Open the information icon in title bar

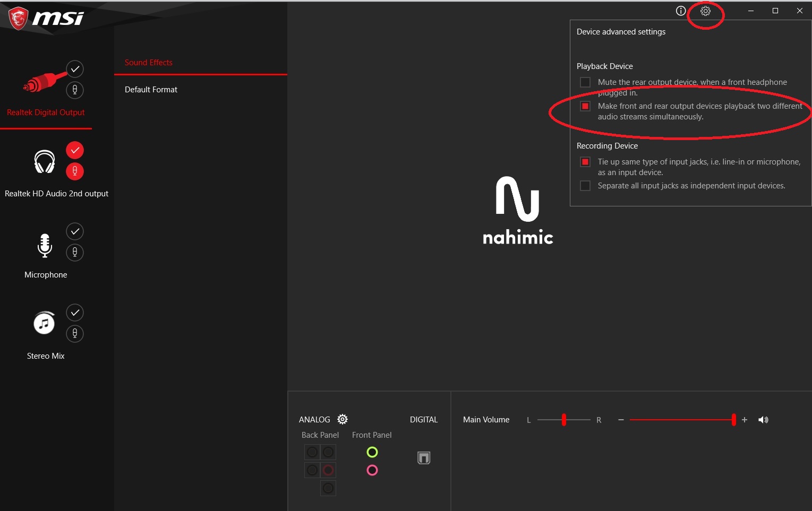click(681, 11)
